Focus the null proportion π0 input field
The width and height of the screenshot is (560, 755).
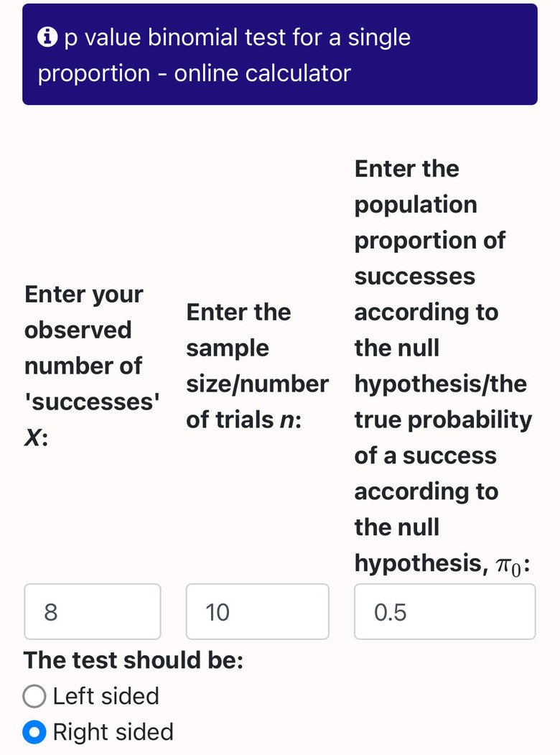[445, 611]
